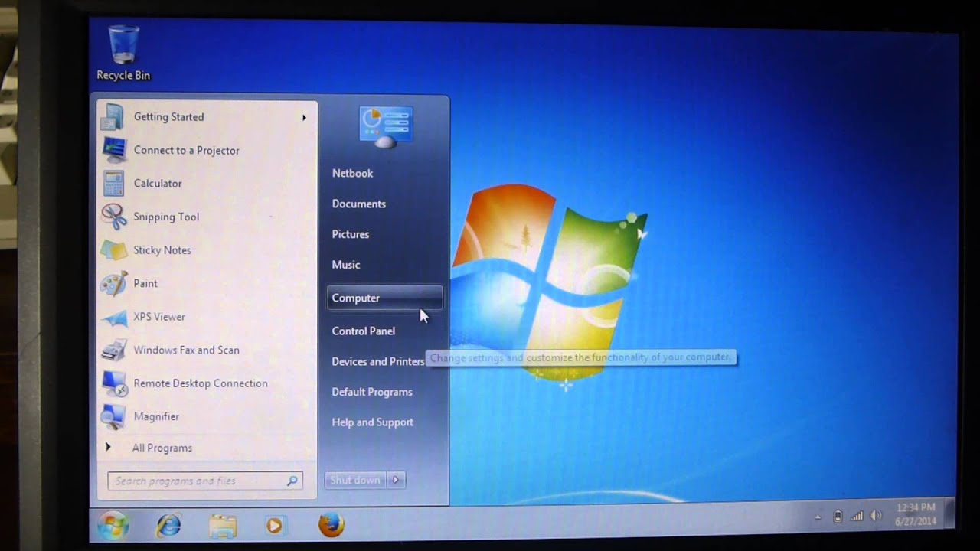Viewport: 980px width, 551px height.
Task: Click the taskbar clock showing 12:34 PM
Action: point(916,514)
